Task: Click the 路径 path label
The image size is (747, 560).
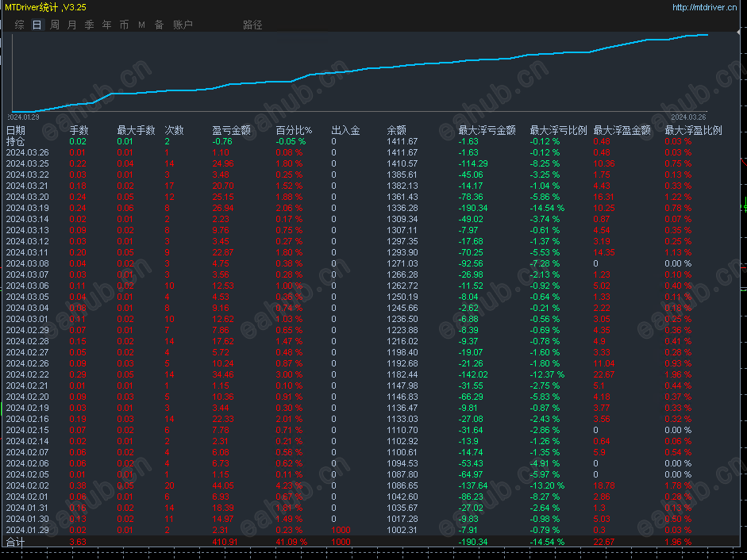Action: (252, 25)
